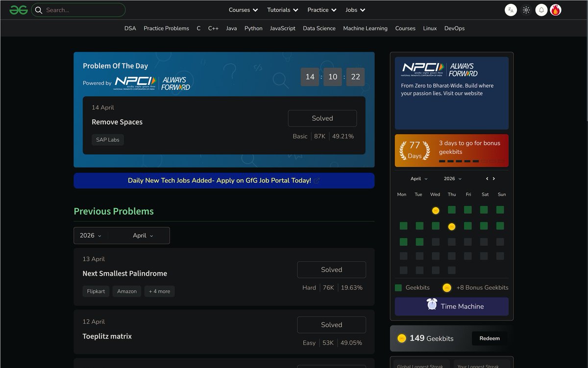
Task: Click the Redeem button
Action: (490, 338)
